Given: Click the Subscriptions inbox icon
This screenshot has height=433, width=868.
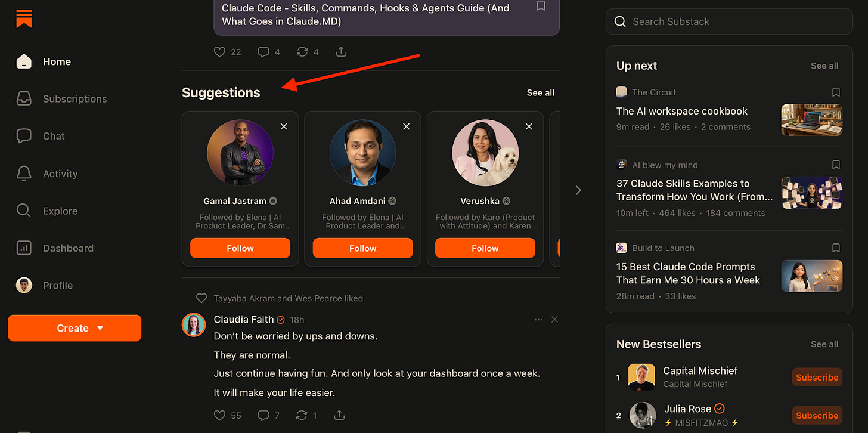Looking at the screenshot, I should point(24,98).
